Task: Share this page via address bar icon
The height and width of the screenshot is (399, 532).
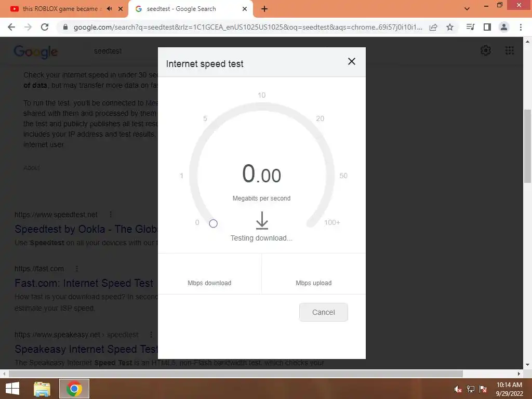Action: click(433, 27)
